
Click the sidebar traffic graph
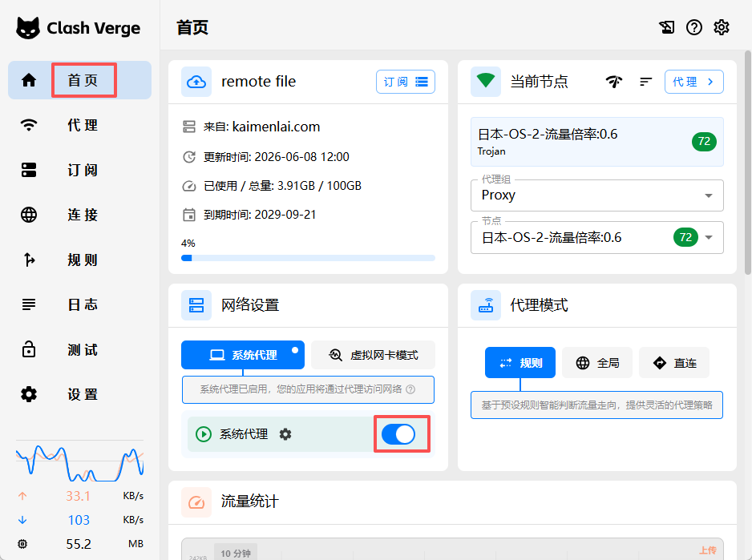(79, 461)
